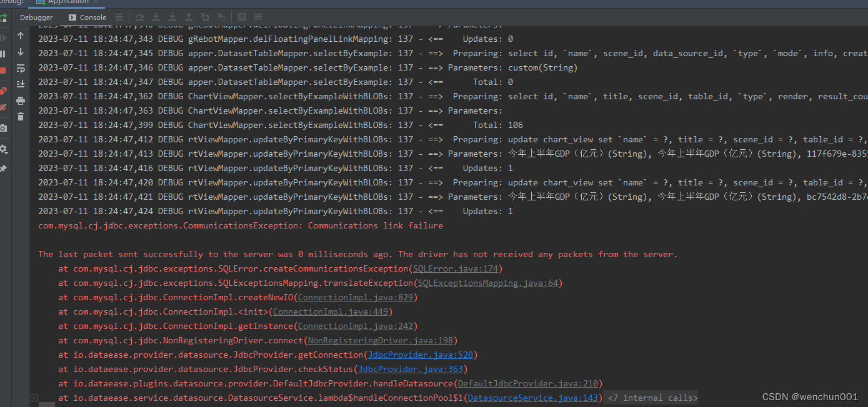Switch to the Debugger tab
Screen dimensions: 868x407
[x=36, y=17]
